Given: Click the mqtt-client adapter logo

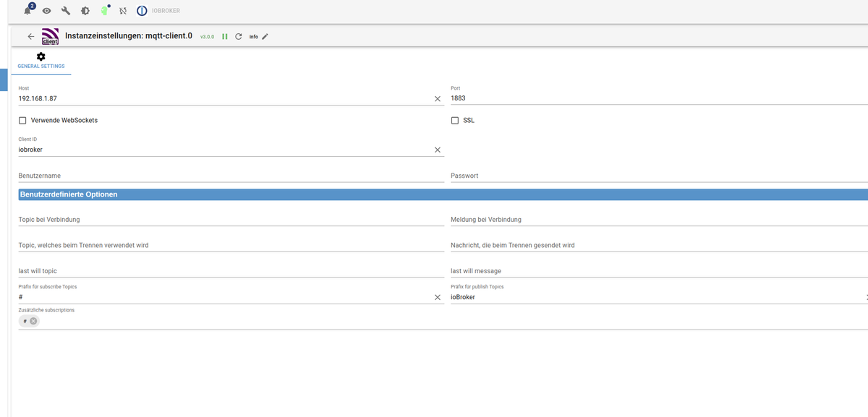Looking at the screenshot, I should point(50,36).
